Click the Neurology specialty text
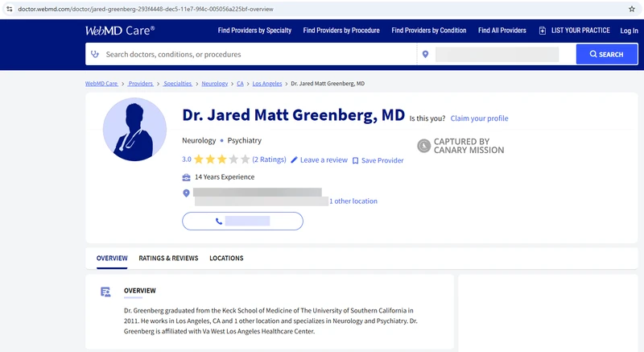The width and height of the screenshot is (644, 352). [x=199, y=140]
